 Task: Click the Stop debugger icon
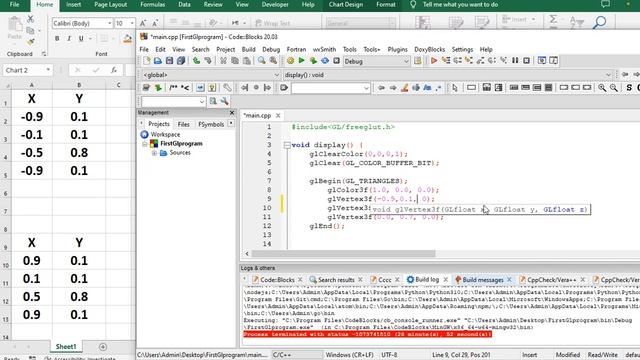527,61
